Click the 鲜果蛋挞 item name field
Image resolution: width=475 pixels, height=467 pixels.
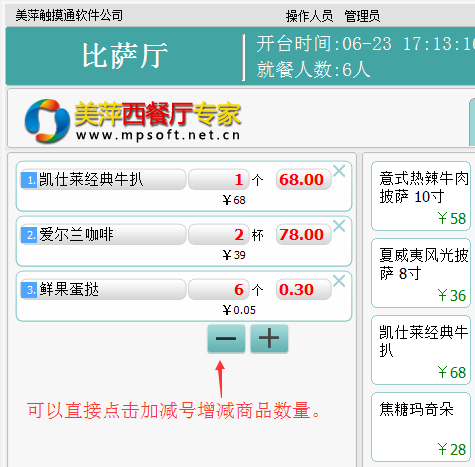[x=103, y=289]
